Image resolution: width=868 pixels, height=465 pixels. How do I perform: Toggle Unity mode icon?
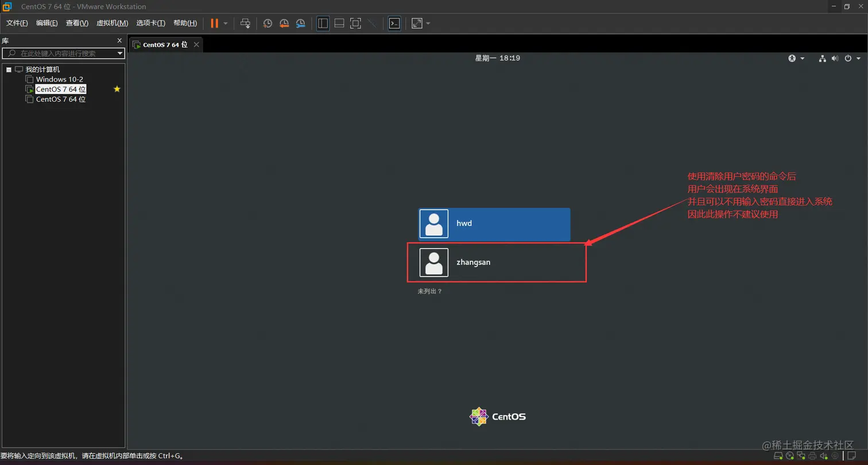pos(372,23)
